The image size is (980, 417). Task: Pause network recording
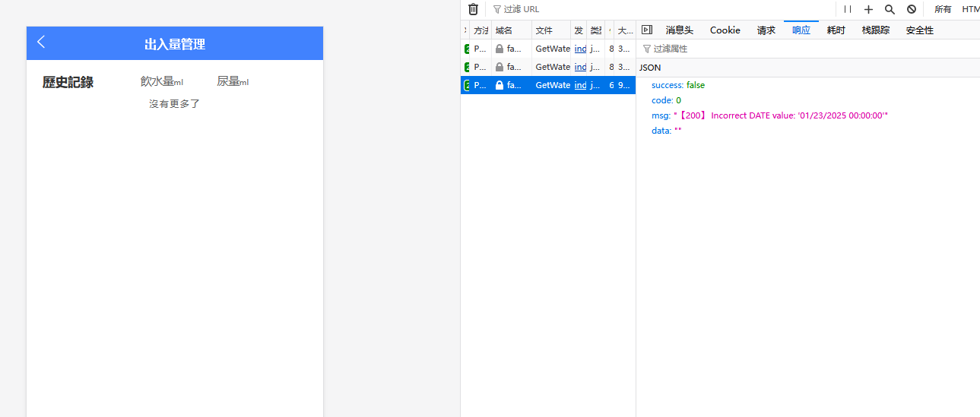[x=848, y=9]
